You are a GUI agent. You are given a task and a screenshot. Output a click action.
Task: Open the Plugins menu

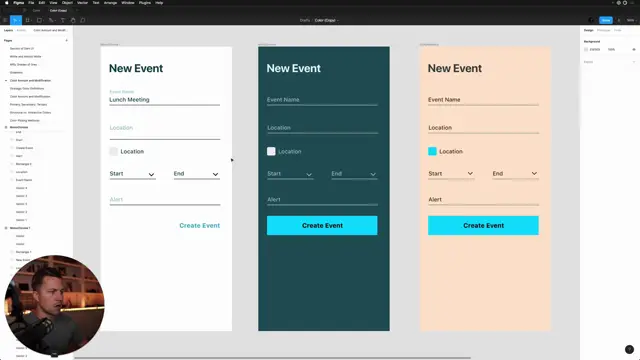coord(144,2)
